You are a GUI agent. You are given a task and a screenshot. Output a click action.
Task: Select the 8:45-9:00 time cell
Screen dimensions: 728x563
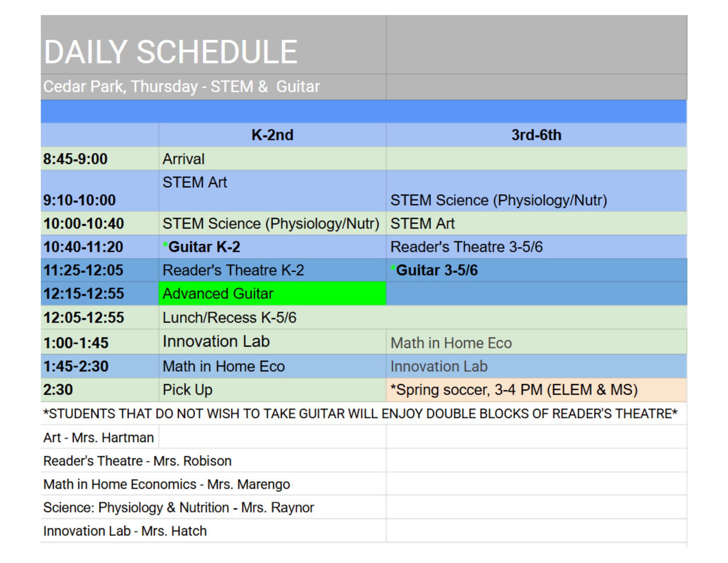[x=76, y=159]
